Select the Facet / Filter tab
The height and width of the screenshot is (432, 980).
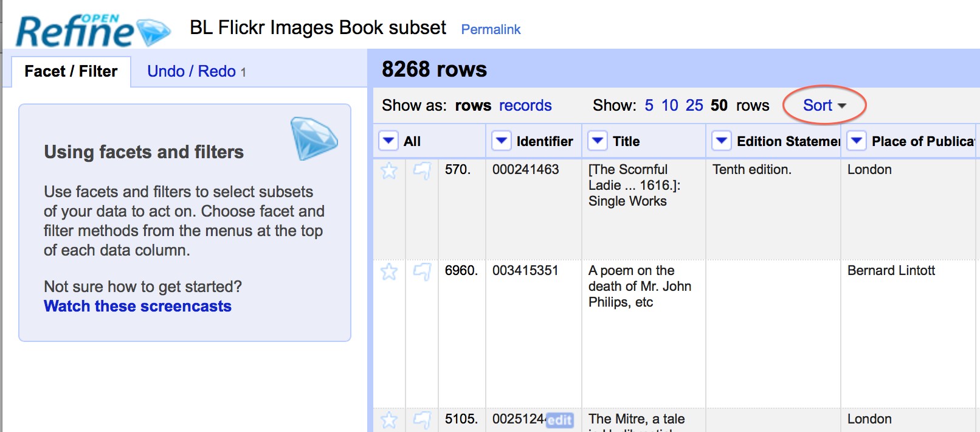[x=71, y=71]
